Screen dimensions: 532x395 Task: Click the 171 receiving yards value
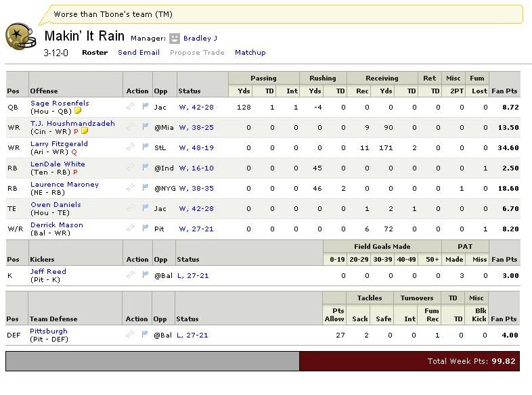(x=386, y=148)
